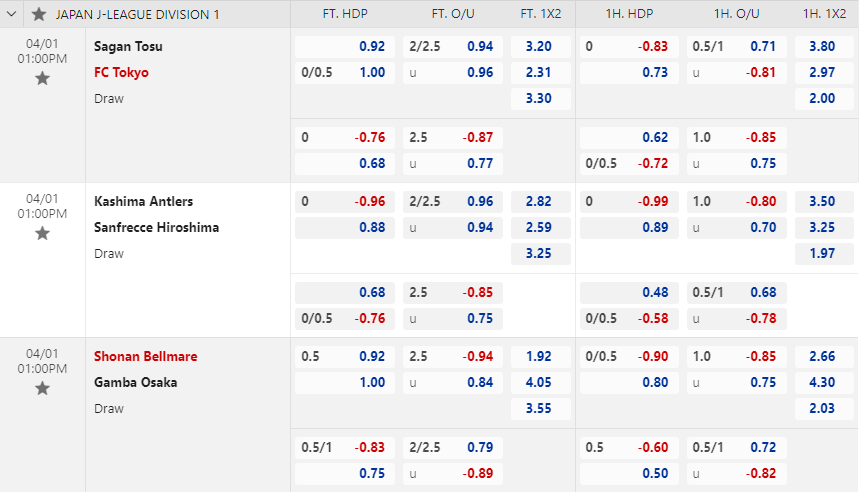Select 1H draw odds 2.00 in Sagan Tosu match
This screenshot has width=859, height=492.
pyautogui.click(x=824, y=99)
